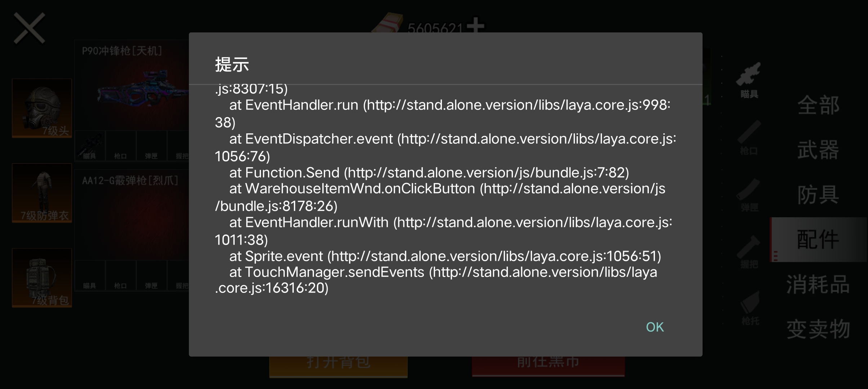Select the level 7 backpack item
868x389 pixels.
[x=42, y=278]
